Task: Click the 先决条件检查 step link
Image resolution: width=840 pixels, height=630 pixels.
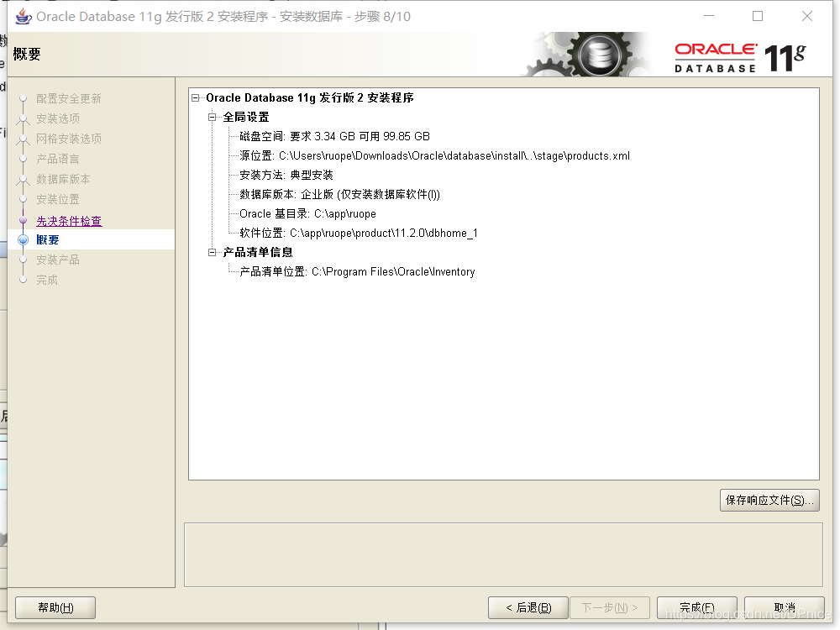Action: coord(69,221)
